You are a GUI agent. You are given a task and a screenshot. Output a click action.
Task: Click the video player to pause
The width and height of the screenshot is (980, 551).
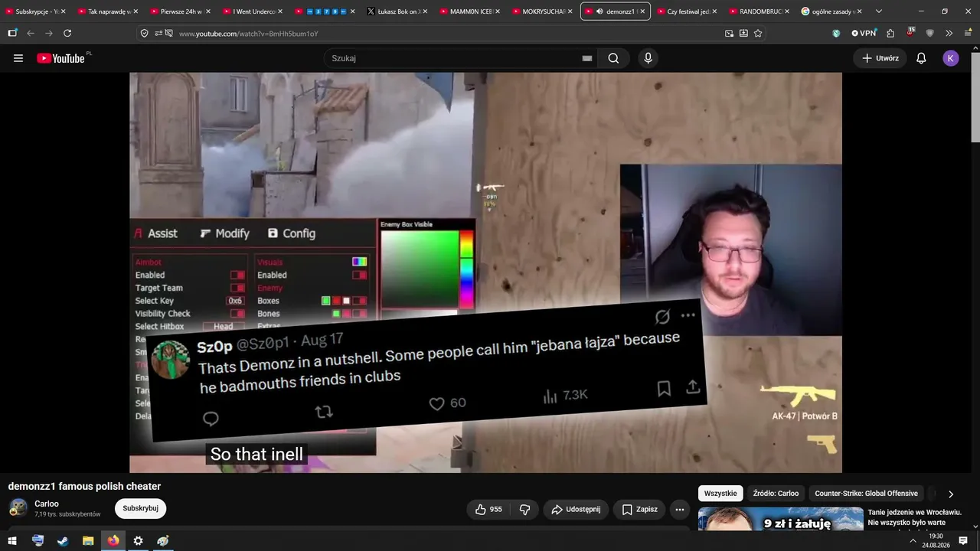coord(485,272)
